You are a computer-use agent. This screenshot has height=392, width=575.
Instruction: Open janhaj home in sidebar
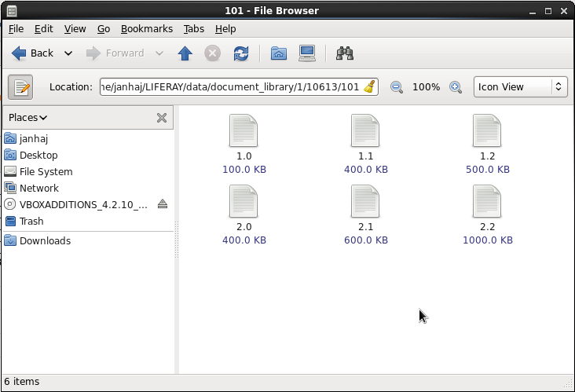tap(88, 138)
